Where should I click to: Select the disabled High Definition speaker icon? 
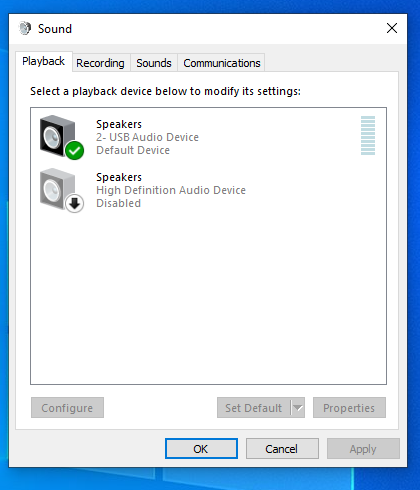pos(57,189)
